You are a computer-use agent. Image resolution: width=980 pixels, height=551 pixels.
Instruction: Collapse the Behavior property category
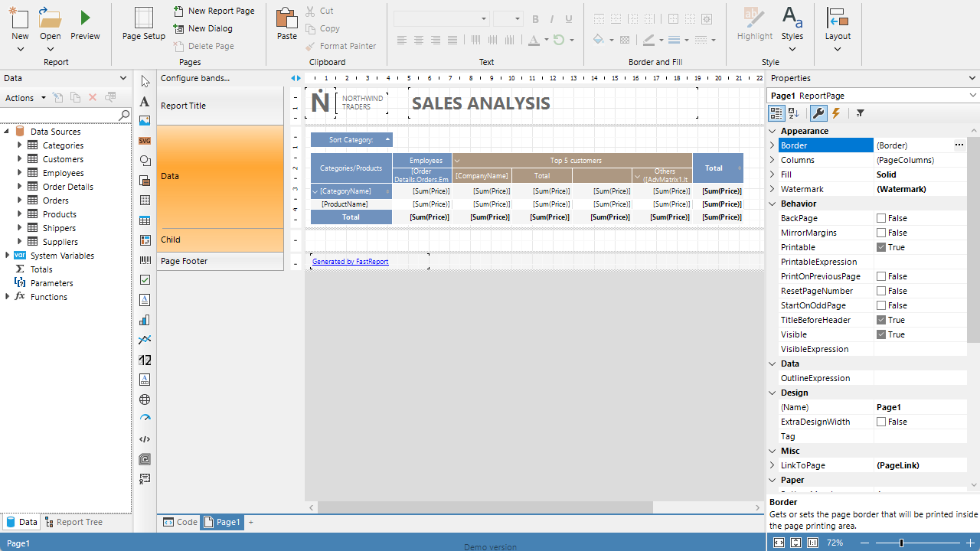point(772,204)
